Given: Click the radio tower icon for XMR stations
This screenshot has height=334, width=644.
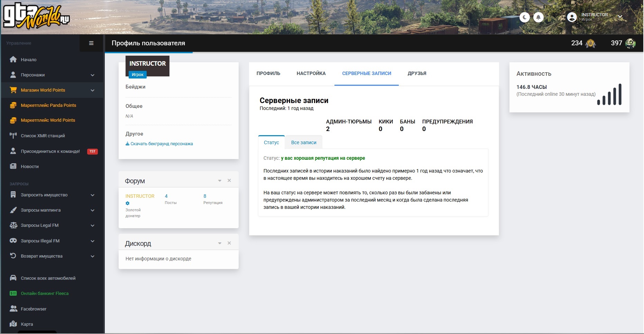Looking at the screenshot, I should 13,136.
